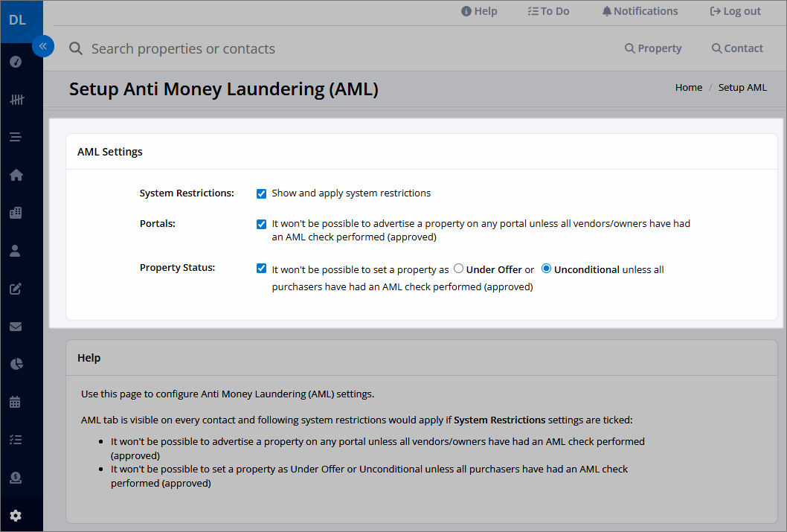Deselect the Unconditional radio button
This screenshot has height=532, width=787.
click(547, 269)
